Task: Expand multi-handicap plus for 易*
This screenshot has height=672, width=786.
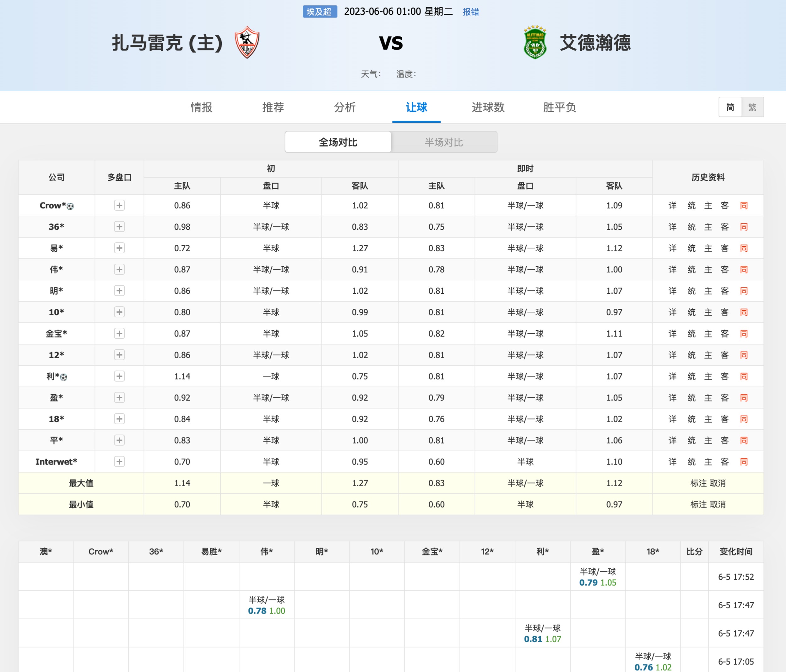Action: 120,248
